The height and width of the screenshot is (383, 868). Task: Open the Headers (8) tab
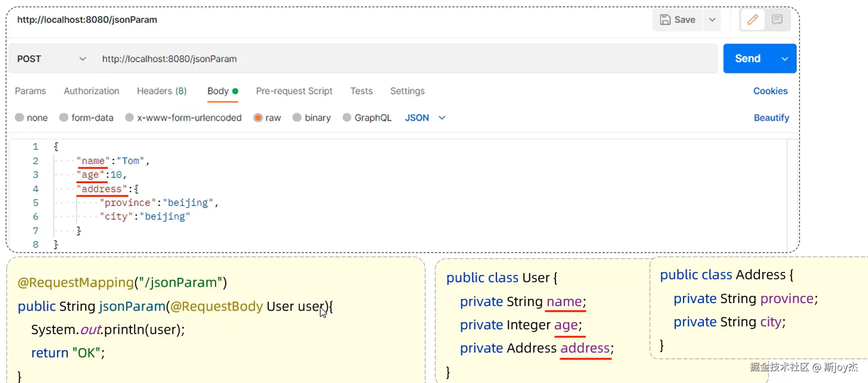pyautogui.click(x=162, y=91)
